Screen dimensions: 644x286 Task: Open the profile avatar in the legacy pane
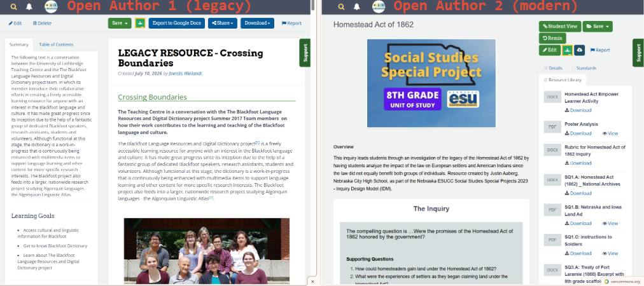[x=50, y=7]
